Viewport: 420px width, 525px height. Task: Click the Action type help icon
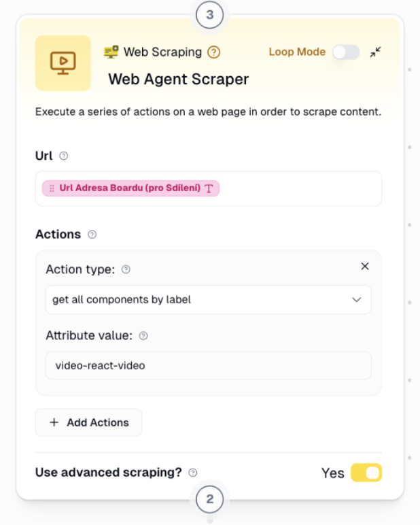[126, 269]
